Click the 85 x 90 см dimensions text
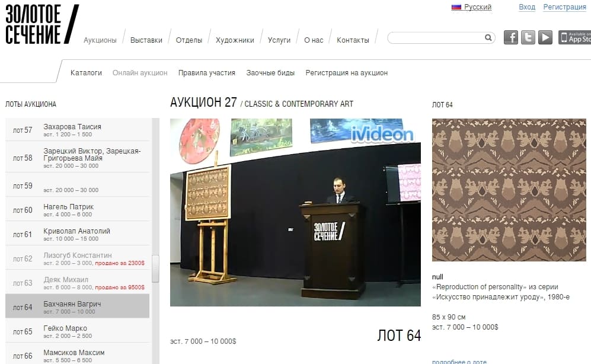 [x=449, y=317]
